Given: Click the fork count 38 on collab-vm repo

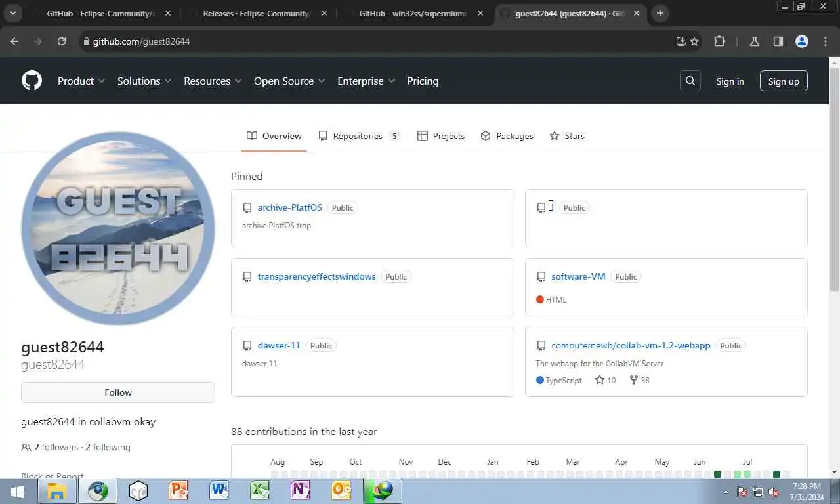Looking at the screenshot, I should [x=639, y=380].
